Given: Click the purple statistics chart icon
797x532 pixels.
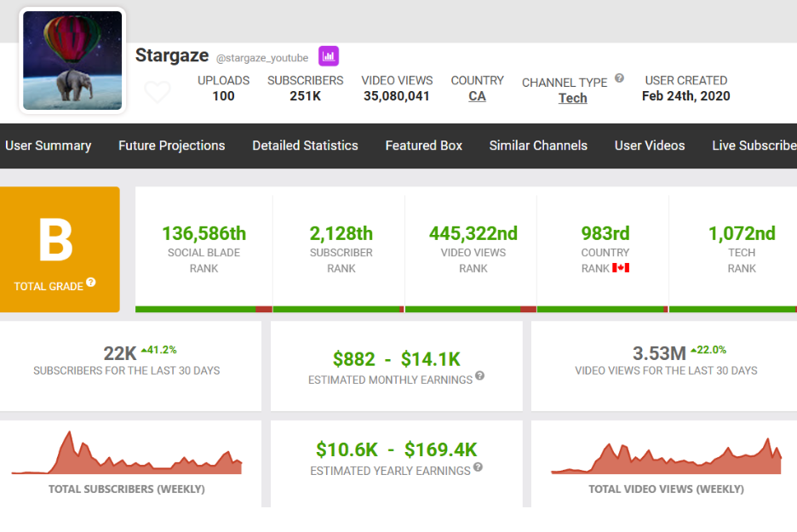Looking at the screenshot, I should coord(329,57).
